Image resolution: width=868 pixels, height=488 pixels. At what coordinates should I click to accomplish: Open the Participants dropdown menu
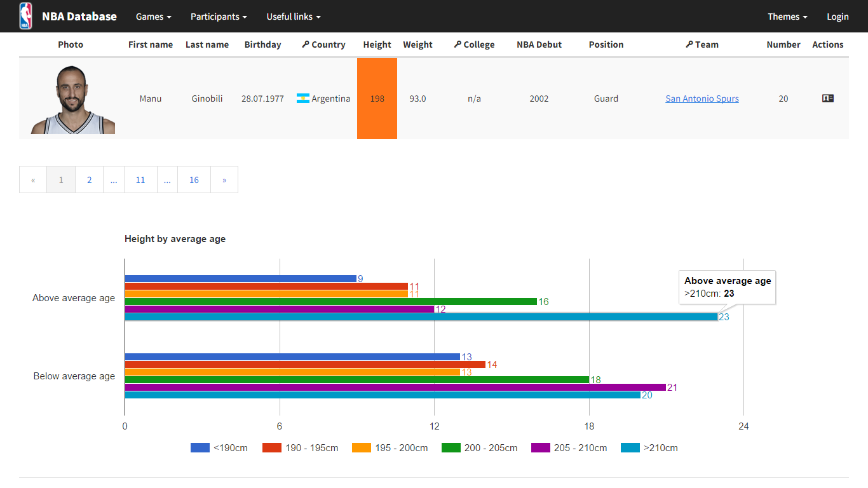tap(219, 17)
